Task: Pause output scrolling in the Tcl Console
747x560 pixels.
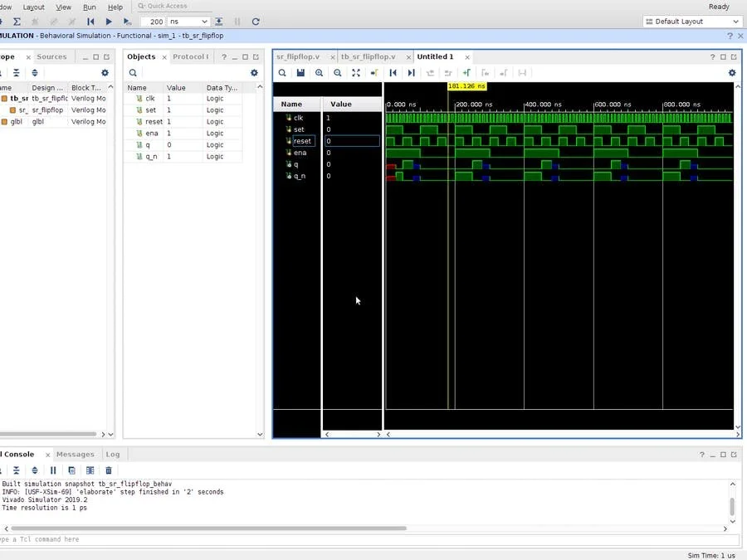Action: pos(53,470)
